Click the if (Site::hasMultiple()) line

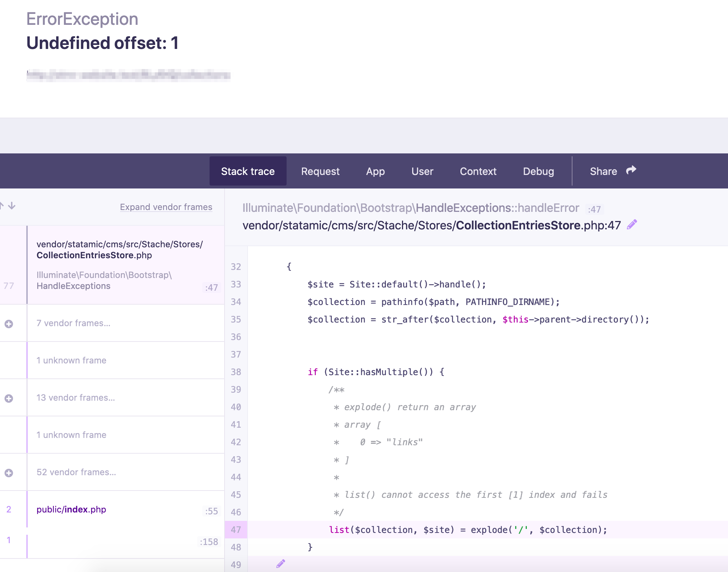pos(376,372)
